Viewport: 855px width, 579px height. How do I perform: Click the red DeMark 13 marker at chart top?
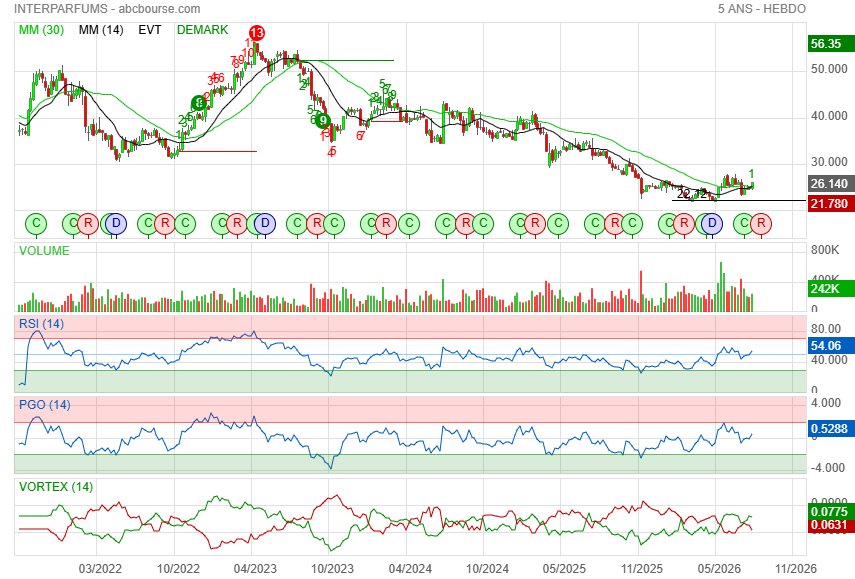257,33
